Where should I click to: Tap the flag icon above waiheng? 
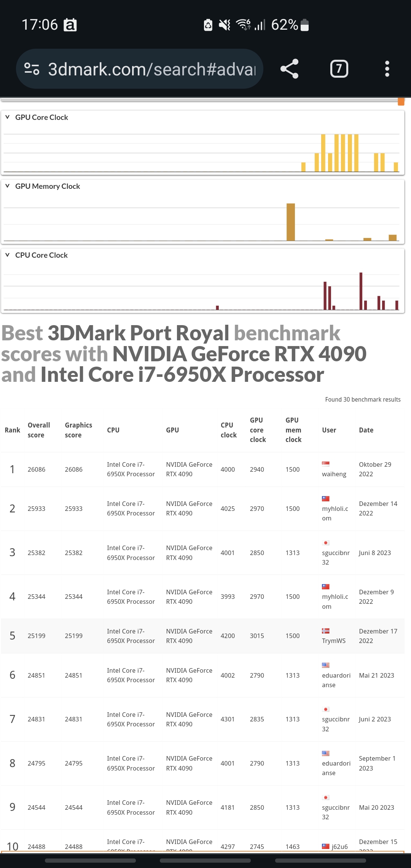coord(326,464)
